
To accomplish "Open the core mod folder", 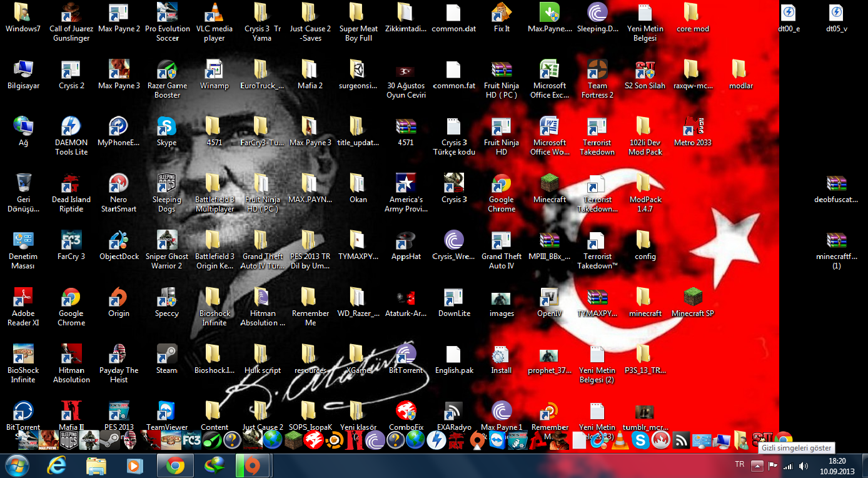I will (692, 18).
